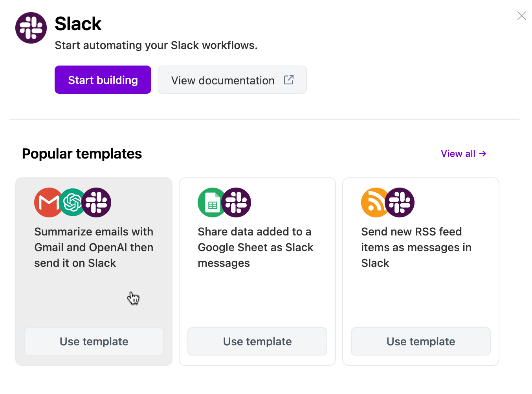Image resolution: width=532 pixels, height=394 pixels.
Task: Click the Start building button
Action: coord(103,80)
